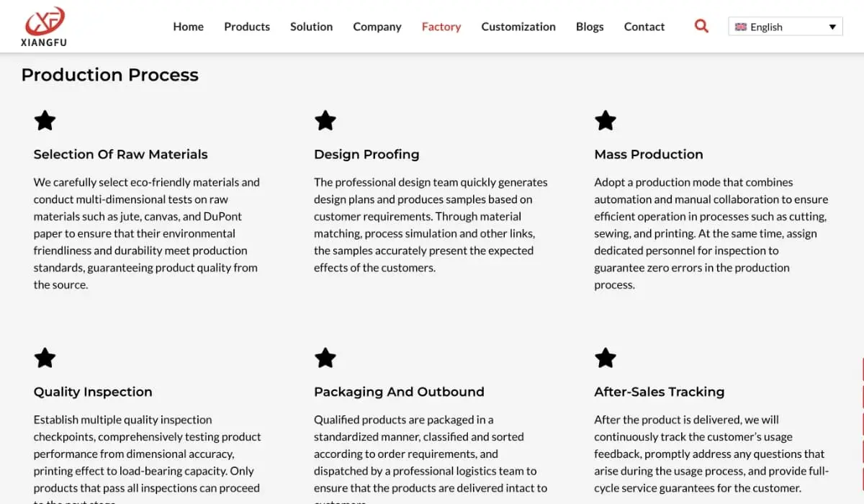Click the Xiangfu logo
The image size is (864, 504).
(x=45, y=27)
